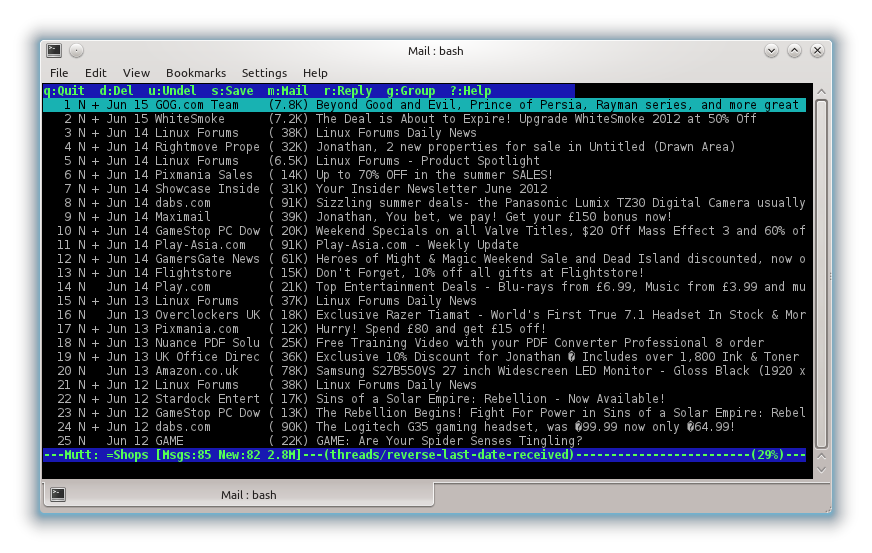Click the round pin button in title bar
Image resolution: width=872 pixels, height=553 pixels.
[77, 51]
